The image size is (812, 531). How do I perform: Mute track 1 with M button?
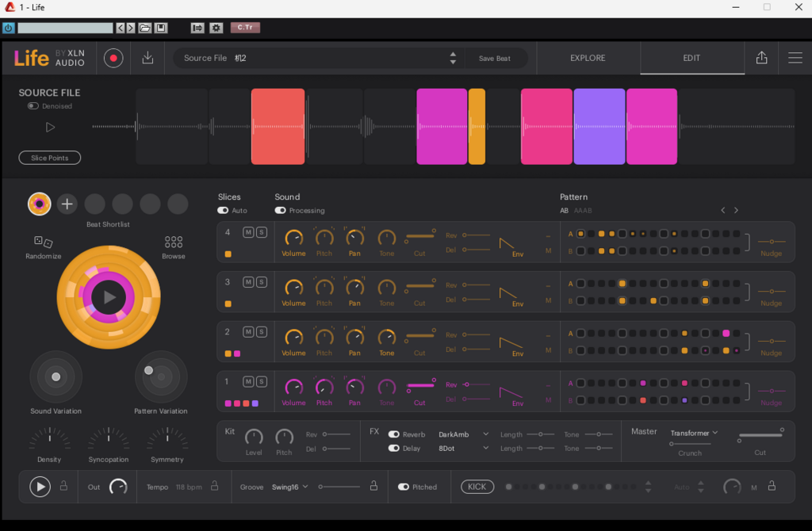(248, 381)
